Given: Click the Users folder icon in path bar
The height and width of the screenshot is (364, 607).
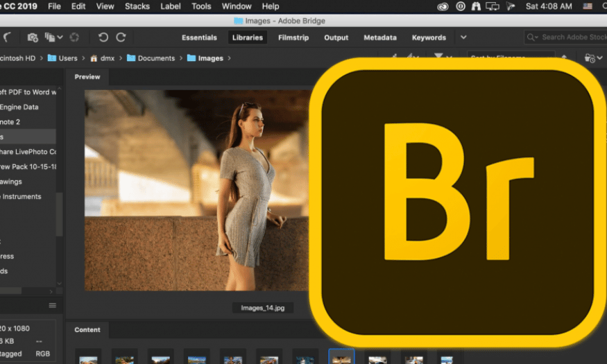Looking at the screenshot, I should [52, 58].
